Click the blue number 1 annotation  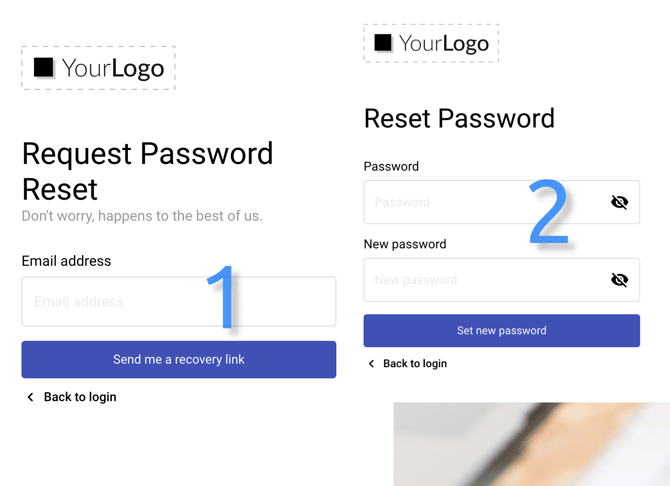tap(223, 295)
